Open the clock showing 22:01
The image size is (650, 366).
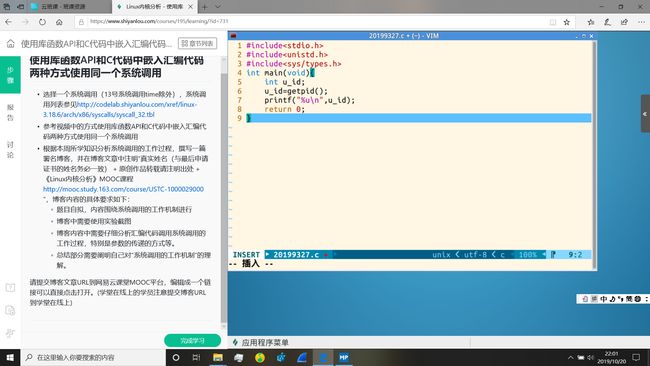click(612, 357)
